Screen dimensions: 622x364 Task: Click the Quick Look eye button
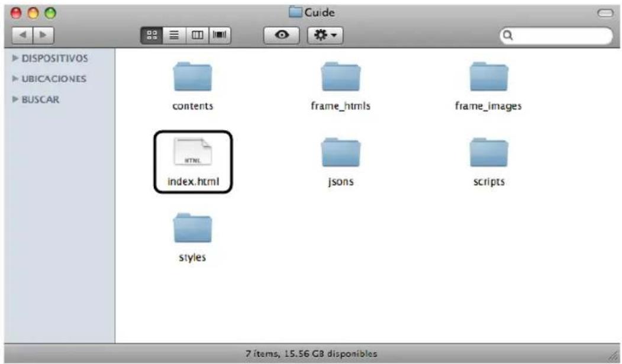282,35
